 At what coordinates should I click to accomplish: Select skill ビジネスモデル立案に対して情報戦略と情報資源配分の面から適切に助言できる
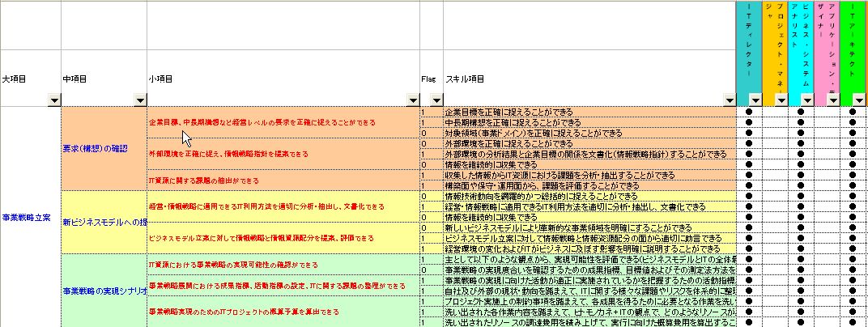[589, 238]
